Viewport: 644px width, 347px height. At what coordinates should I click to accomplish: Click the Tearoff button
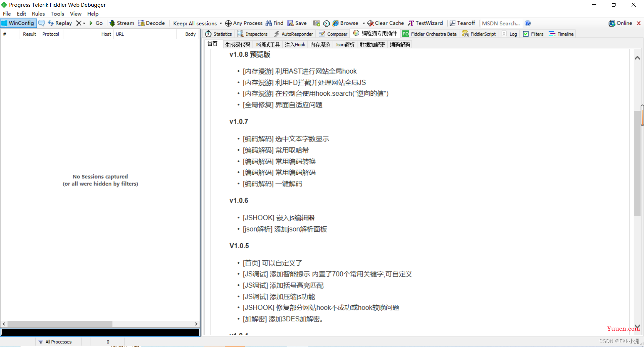coord(462,23)
